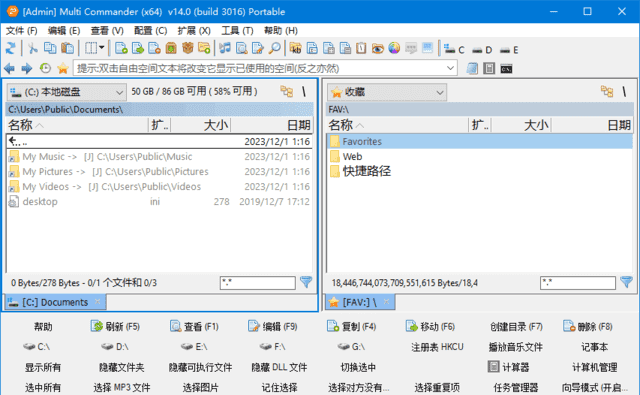Viewport: 640px width, 395px height.
Task: Open the layout toolbar dropdown arrow
Action: (x=102, y=48)
